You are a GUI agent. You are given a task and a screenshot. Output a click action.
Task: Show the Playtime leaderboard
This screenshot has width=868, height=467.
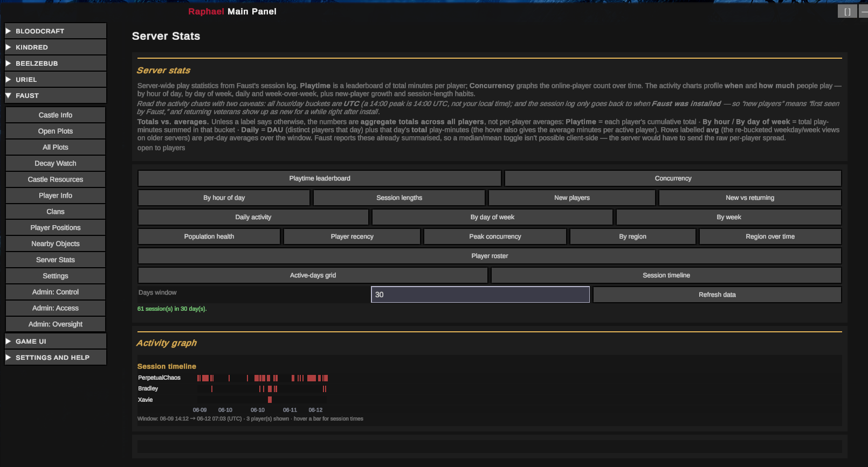(320, 178)
